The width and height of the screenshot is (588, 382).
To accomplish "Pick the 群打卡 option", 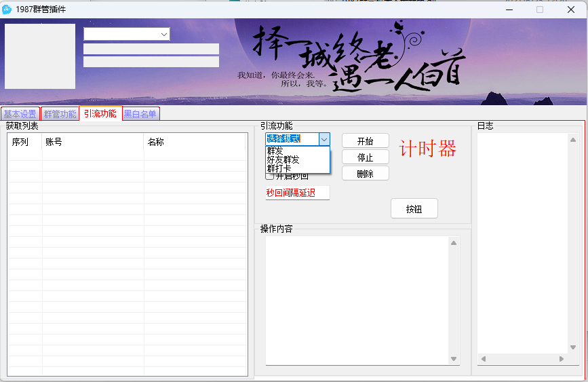I will click(x=279, y=168).
